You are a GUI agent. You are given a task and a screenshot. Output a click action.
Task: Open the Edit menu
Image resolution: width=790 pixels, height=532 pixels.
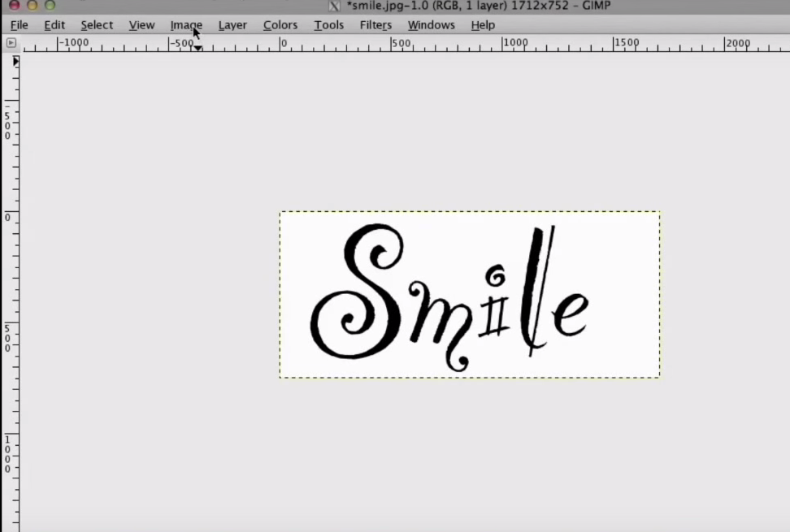(54, 25)
